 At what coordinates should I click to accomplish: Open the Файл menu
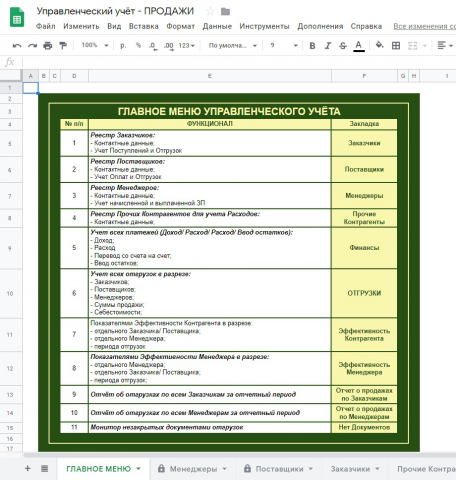click(x=46, y=26)
